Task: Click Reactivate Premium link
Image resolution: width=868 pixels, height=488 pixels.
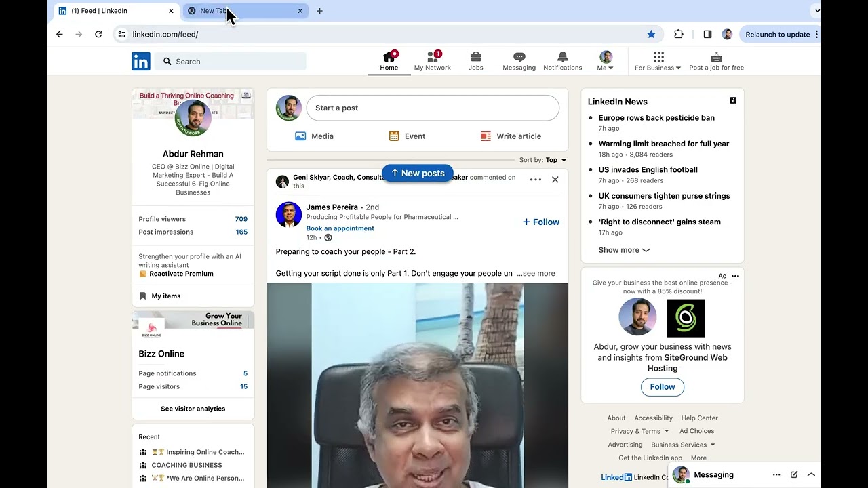Action: (181, 274)
